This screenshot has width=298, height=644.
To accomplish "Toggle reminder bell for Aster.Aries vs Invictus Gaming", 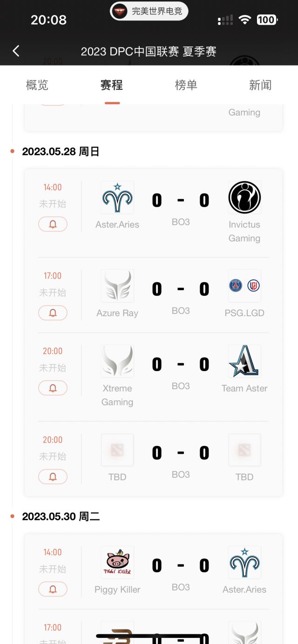I will (53, 225).
